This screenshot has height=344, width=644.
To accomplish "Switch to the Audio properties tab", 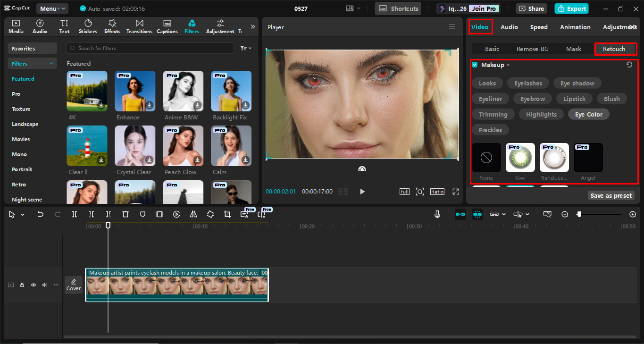I will 509,27.
